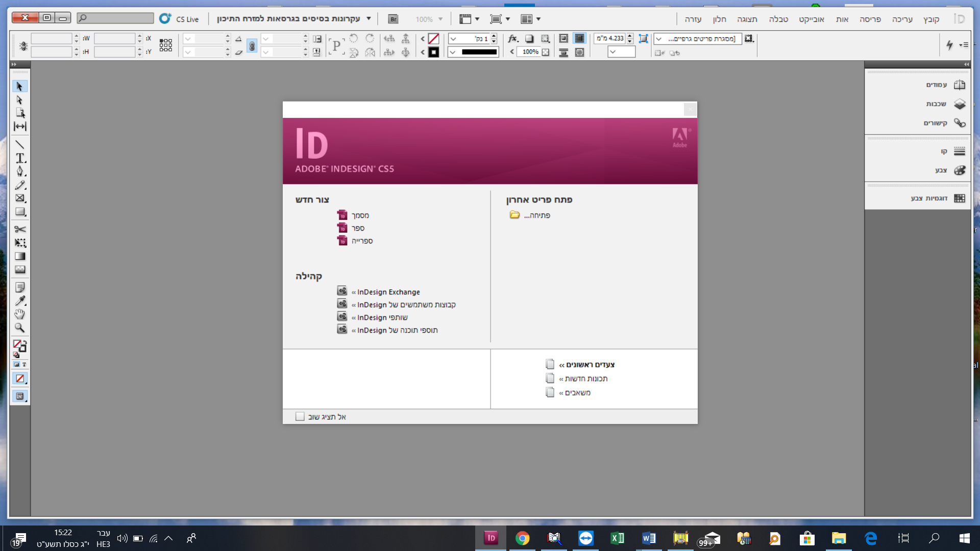Select the Hand tool
Screen dimensions: 980x551
point(20,314)
